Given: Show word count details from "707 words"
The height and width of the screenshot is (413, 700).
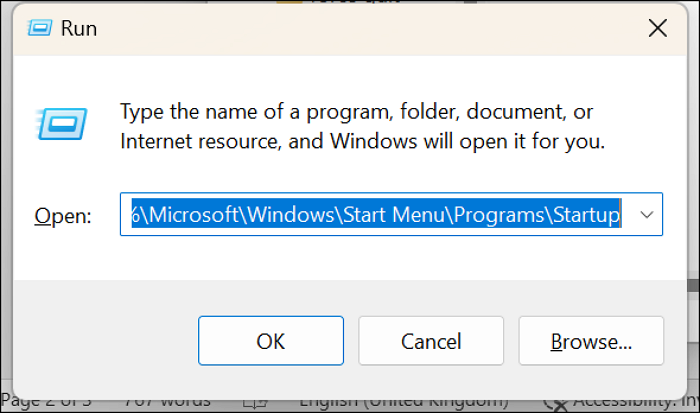Looking at the screenshot, I should click(x=163, y=401).
